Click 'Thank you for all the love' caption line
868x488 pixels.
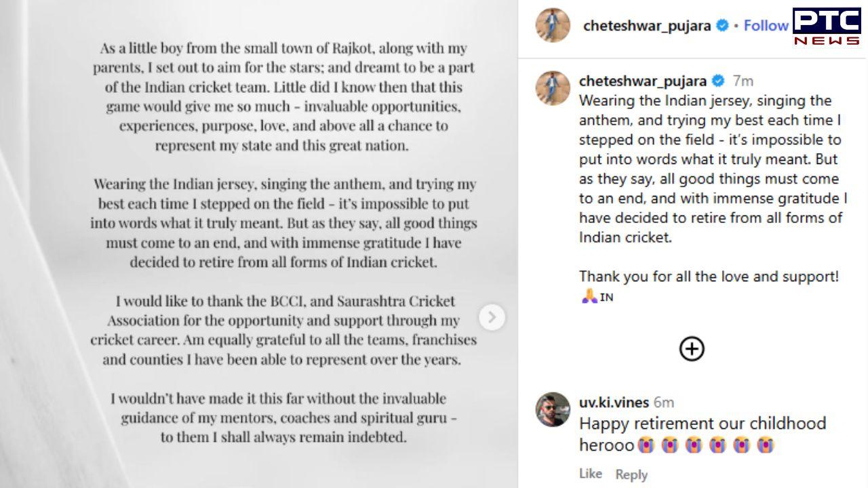click(709, 277)
